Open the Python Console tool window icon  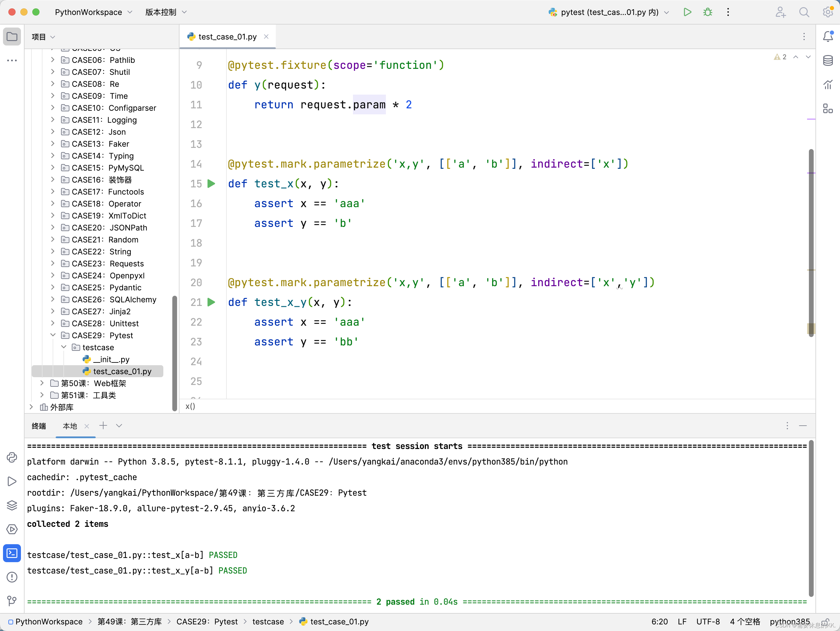tap(12, 457)
